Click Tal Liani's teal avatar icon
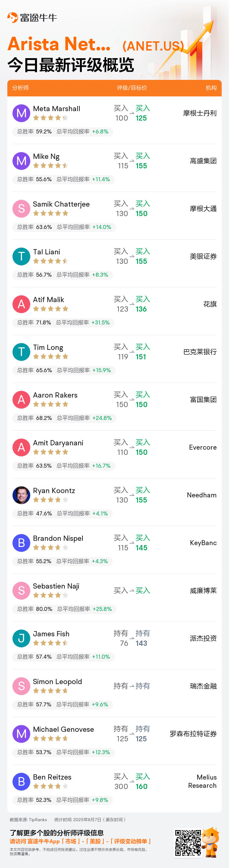The height and width of the screenshot is (868, 229). [x=21, y=256]
